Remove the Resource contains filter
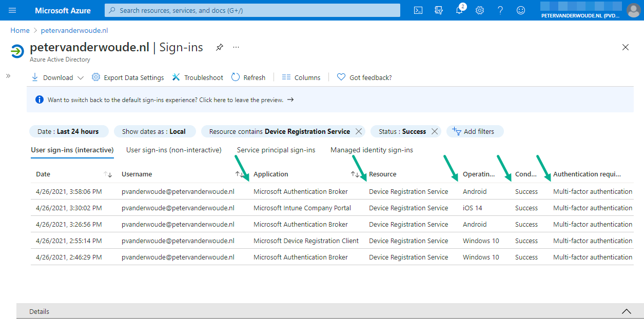This screenshot has height=319, width=644. point(358,131)
